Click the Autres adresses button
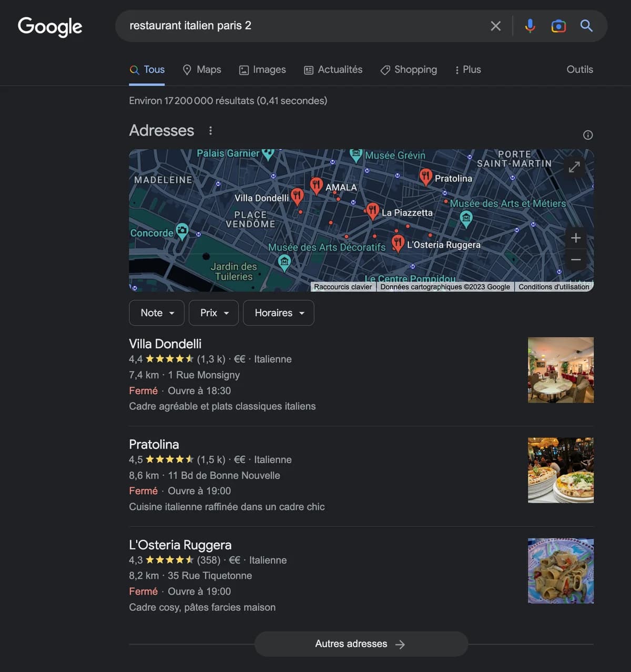Image resolution: width=631 pixels, height=672 pixels. (361, 644)
